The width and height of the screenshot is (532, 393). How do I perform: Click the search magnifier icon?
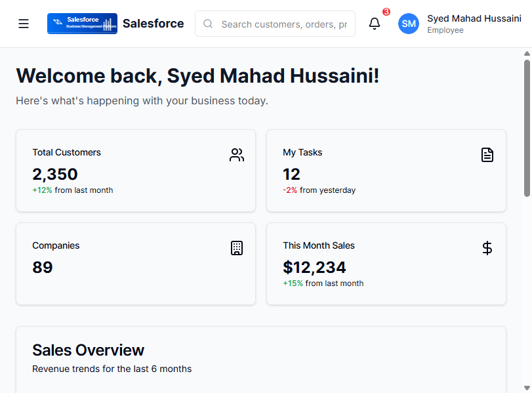click(208, 24)
